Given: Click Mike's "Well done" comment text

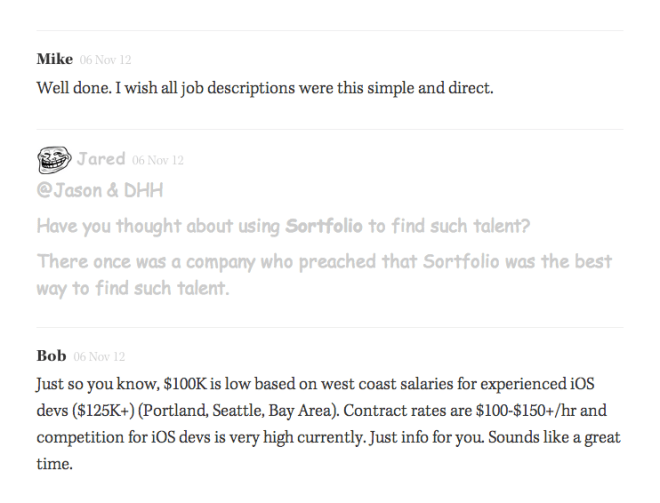Looking at the screenshot, I should (265, 87).
